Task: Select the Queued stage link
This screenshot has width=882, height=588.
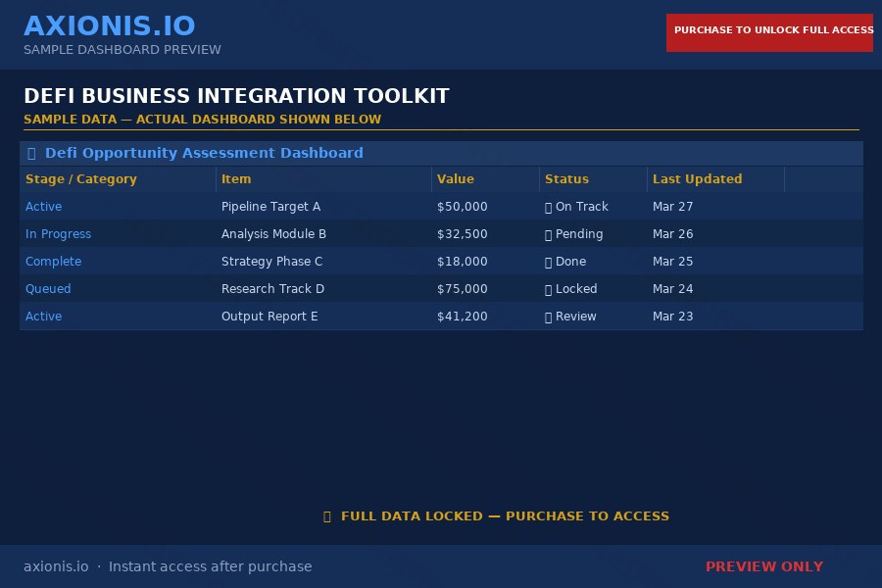Action: pyautogui.click(x=48, y=289)
